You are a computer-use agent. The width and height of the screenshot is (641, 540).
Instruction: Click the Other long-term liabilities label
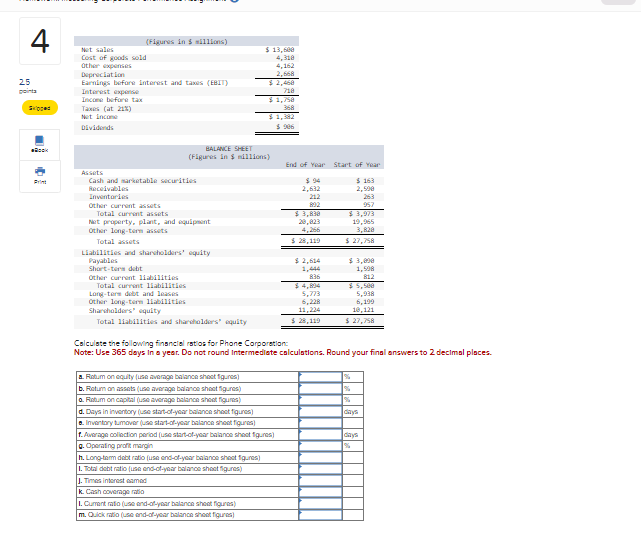coord(137,301)
